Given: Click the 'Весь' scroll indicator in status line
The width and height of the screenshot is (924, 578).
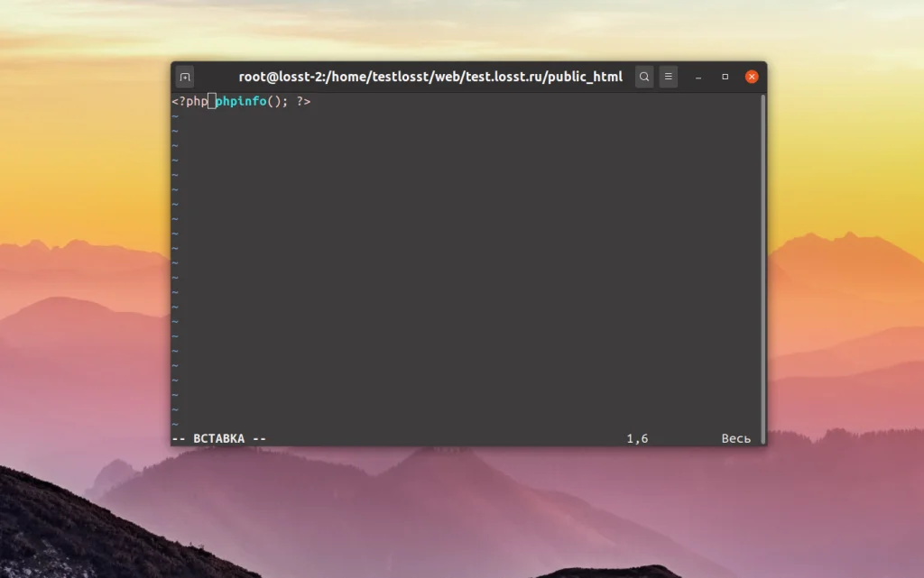Looking at the screenshot, I should point(736,438).
